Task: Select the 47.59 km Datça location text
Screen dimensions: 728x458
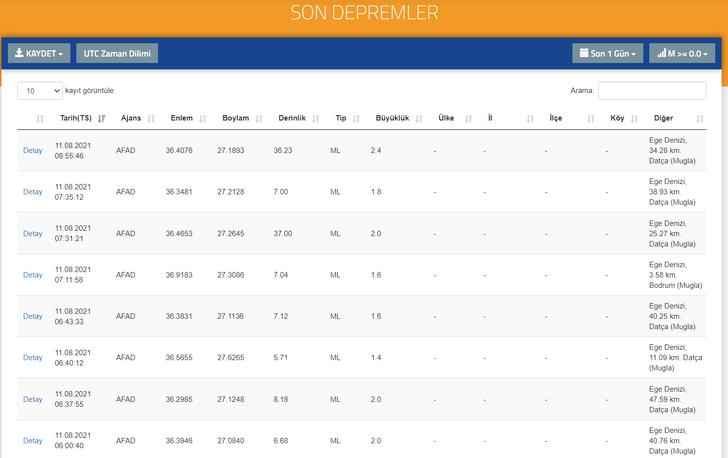Action: (672, 399)
